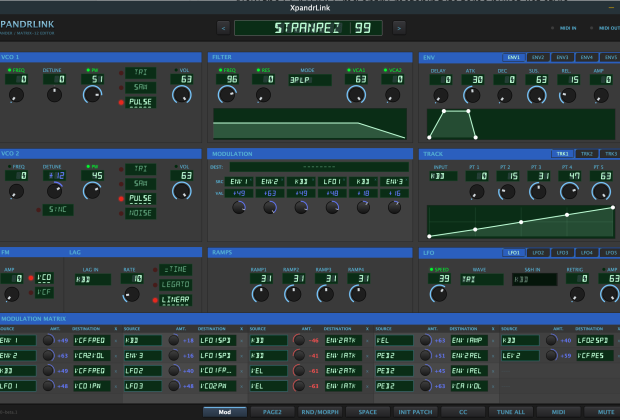Open the filter MODE dropdown showing 3PLP
The image size is (620, 420).
click(310, 80)
